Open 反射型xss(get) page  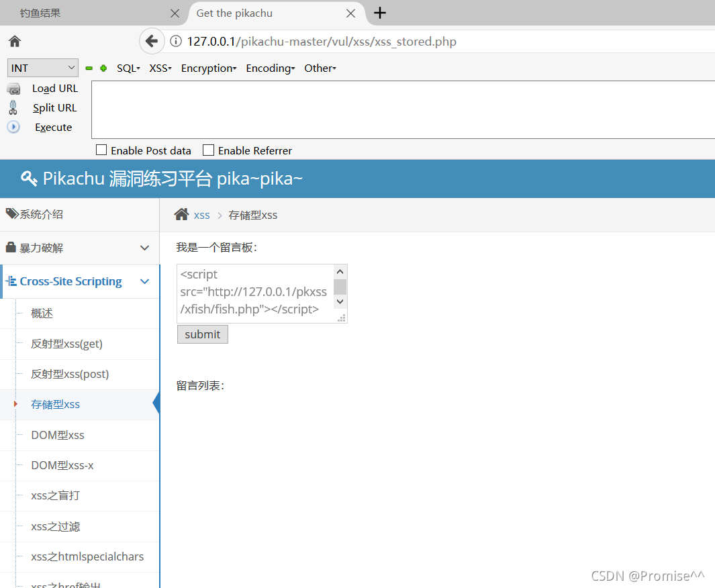coord(66,344)
